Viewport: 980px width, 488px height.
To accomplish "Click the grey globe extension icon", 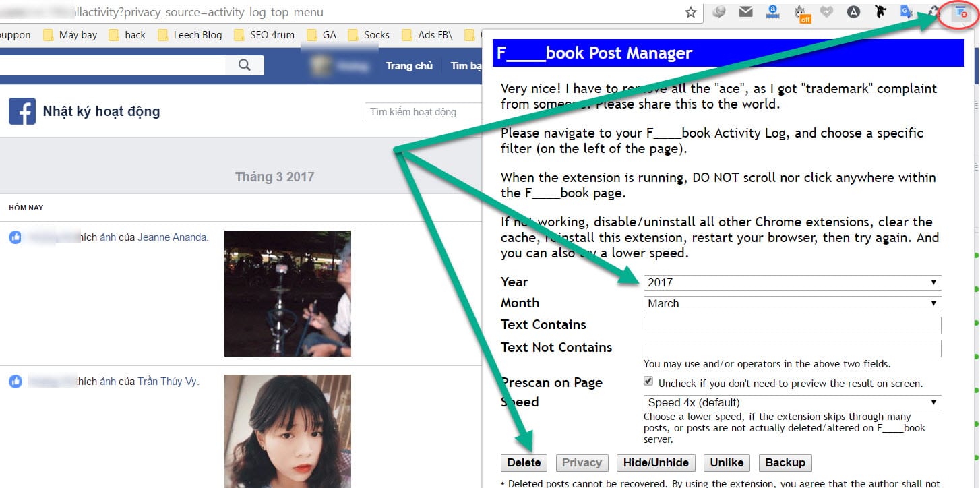I will (x=719, y=11).
